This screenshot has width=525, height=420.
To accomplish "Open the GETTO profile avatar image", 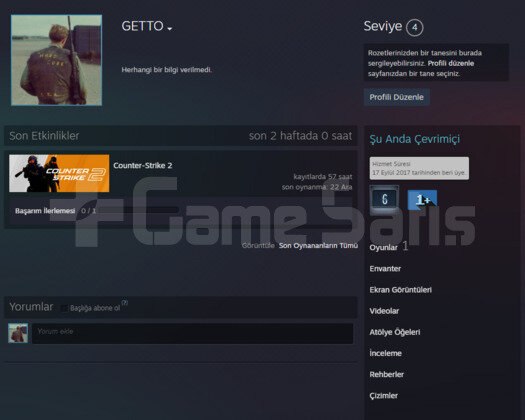I will 56,60.
